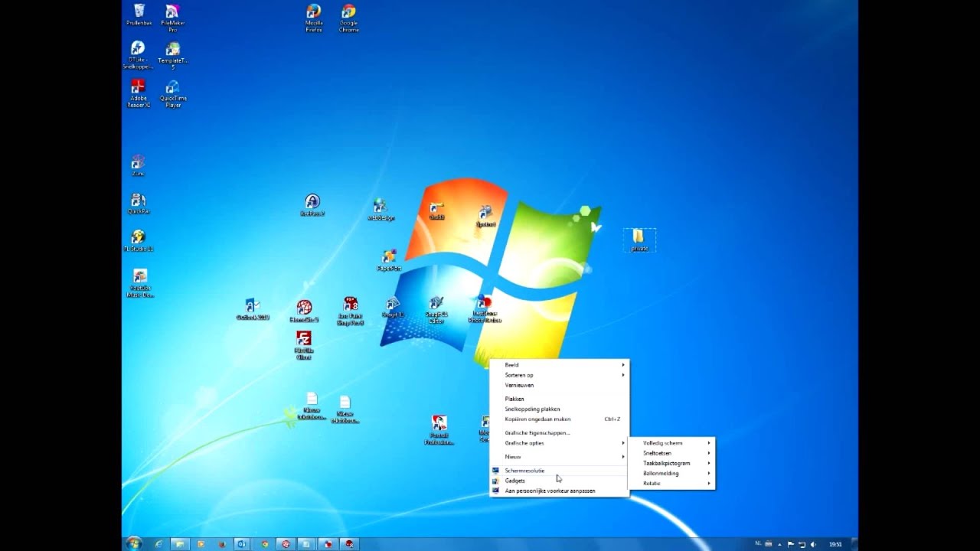Choose Plakken in the context menu
980x551 pixels.
pos(560,399)
